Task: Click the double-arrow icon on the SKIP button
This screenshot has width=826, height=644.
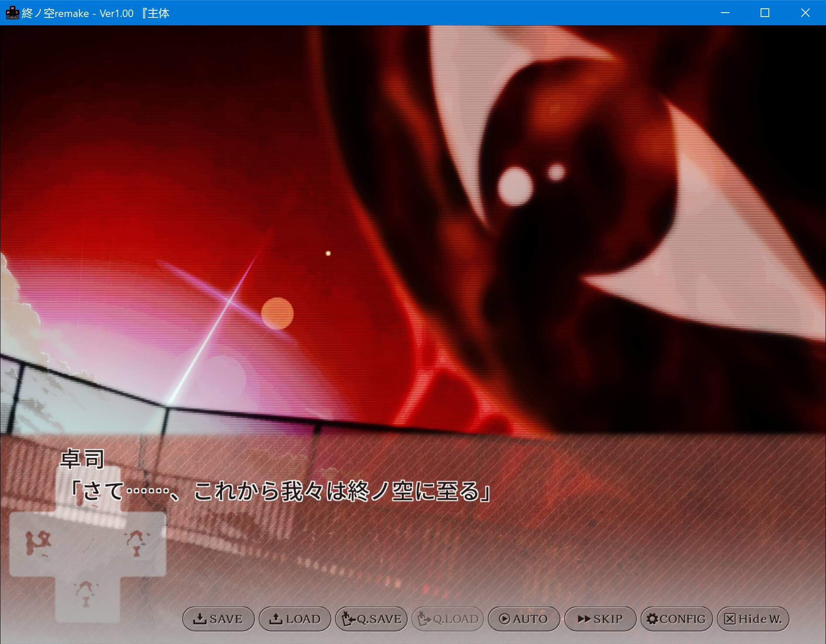Action: tap(584, 619)
